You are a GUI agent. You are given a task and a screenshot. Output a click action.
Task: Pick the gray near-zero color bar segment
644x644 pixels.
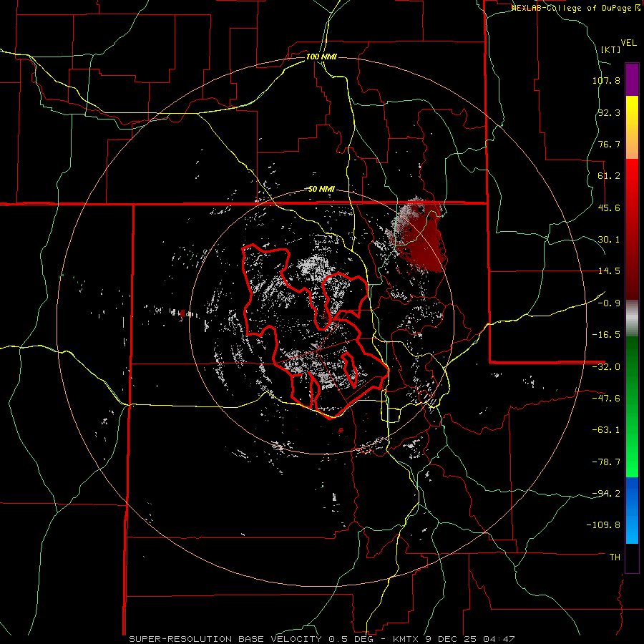pos(632,318)
